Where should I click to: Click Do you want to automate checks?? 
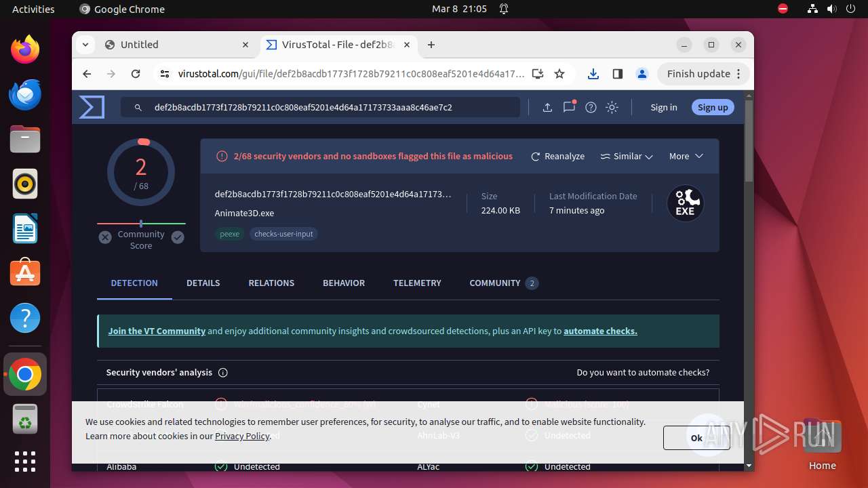[x=643, y=372]
